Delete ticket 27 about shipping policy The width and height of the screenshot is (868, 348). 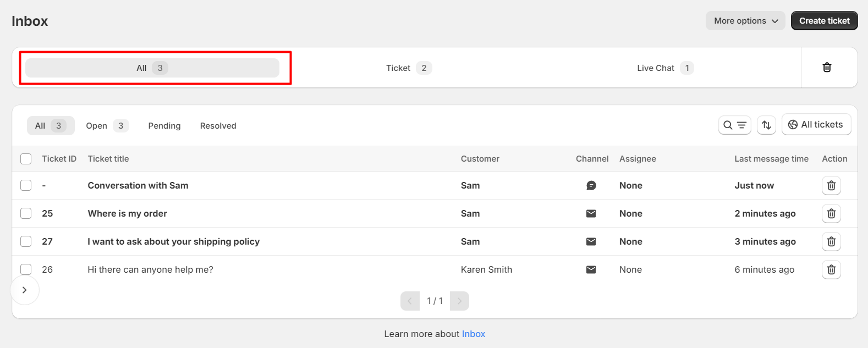(831, 242)
